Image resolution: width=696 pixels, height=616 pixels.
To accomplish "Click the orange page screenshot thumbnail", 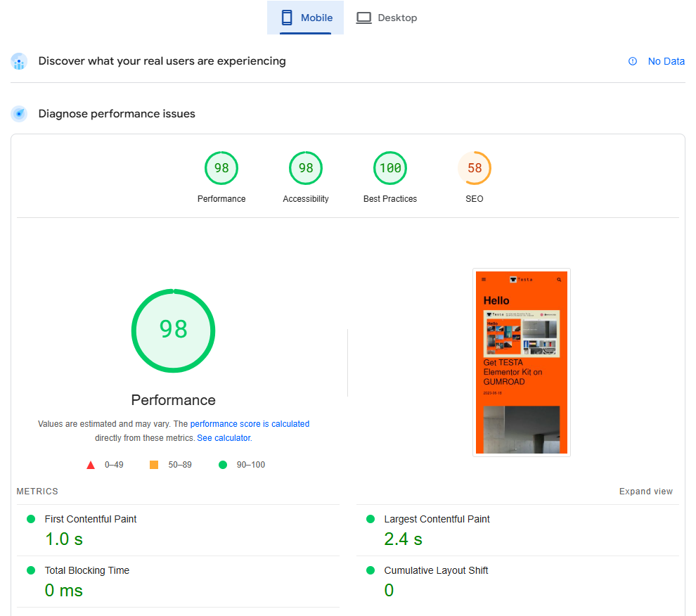I will coord(521,362).
